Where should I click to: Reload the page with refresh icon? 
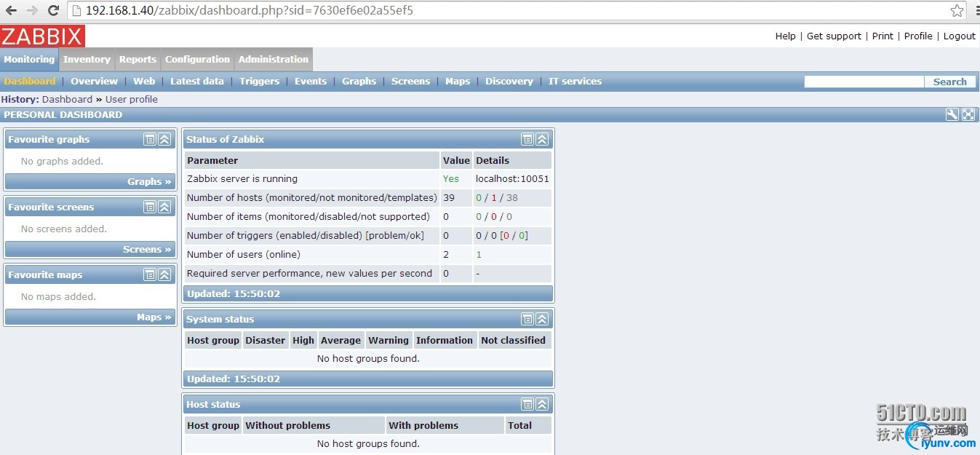pos(53,10)
